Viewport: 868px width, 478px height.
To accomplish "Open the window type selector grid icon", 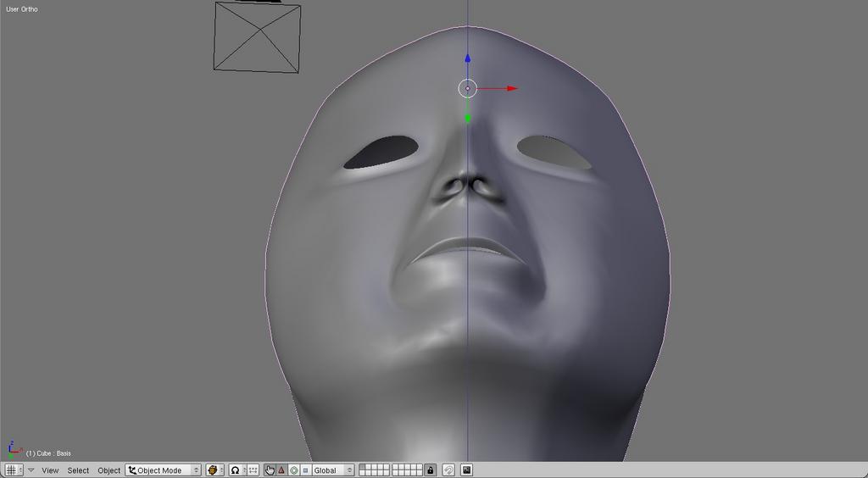I will (x=14, y=470).
